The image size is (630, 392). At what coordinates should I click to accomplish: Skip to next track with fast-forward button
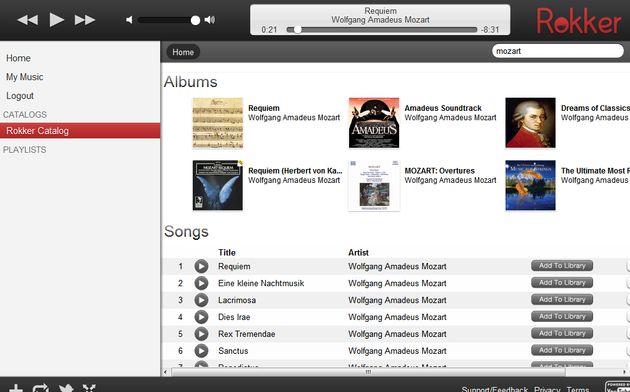[x=85, y=20]
